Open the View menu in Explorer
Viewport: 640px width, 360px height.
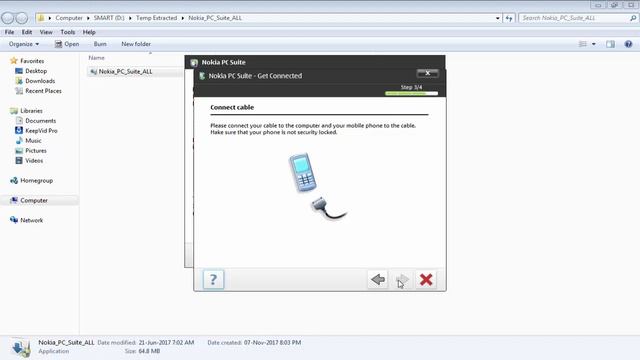[46, 32]
